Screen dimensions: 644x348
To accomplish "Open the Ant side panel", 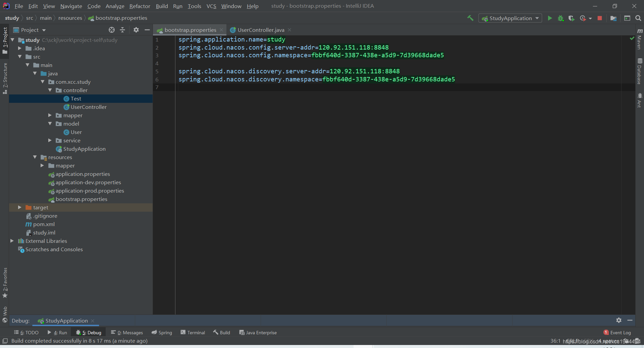I will [640, 100].
